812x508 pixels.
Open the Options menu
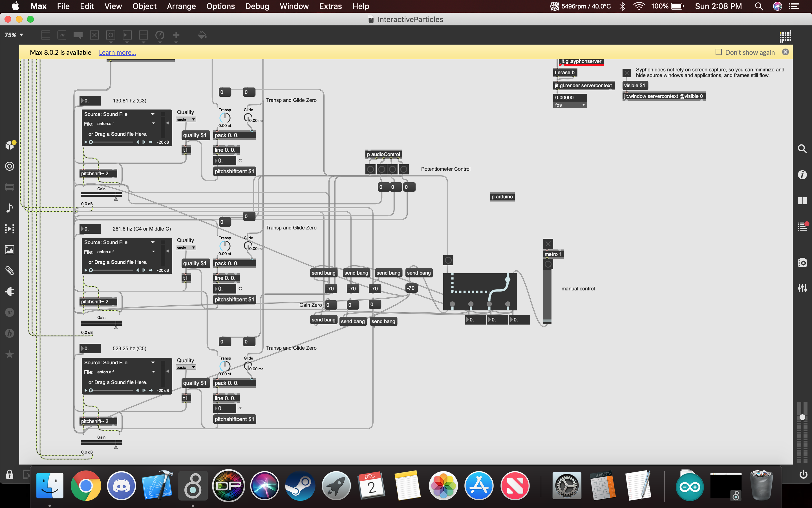220,6
